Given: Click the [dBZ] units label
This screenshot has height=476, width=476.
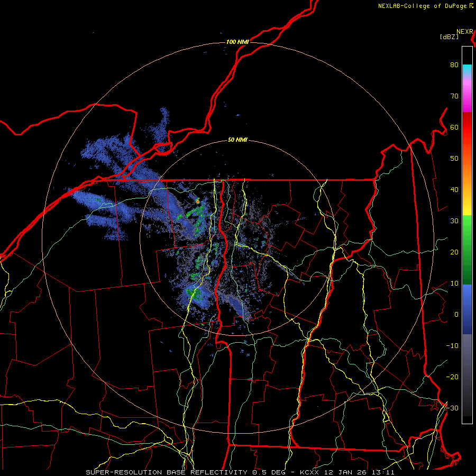Looking at the screenshot, I should coord(449,37).
